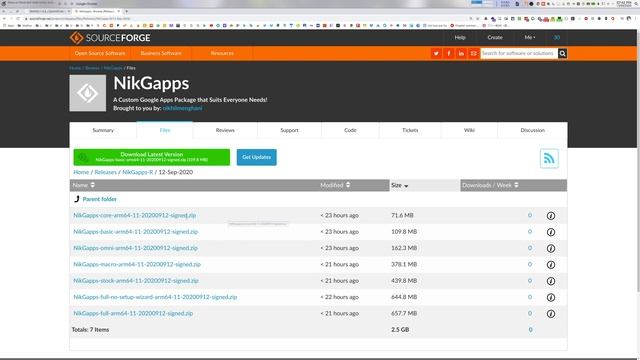Open the notifications count in header
This screenshot has height=360, width=640.
coord(557,38)
